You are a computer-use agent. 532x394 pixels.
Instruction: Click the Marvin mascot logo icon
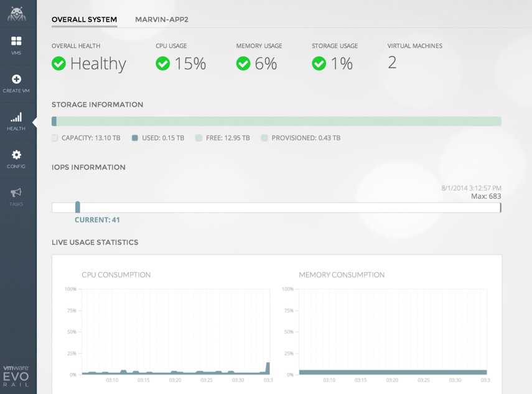pyautogui.click(x=17, y=13)
